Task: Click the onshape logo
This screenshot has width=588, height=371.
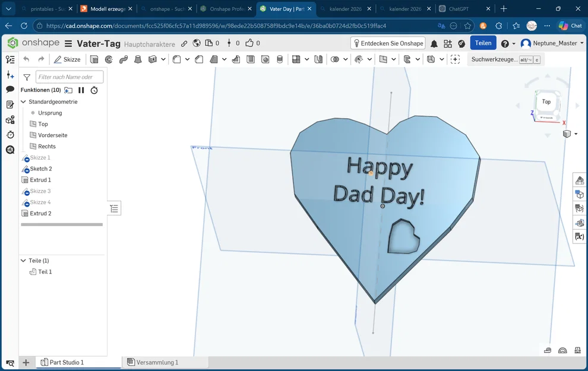Action: 33,43
